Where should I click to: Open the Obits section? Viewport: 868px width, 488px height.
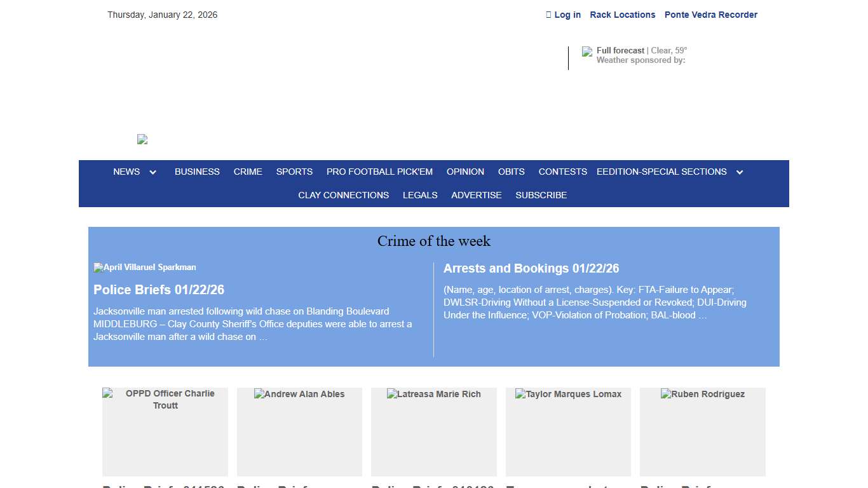(x=511, y=172)
